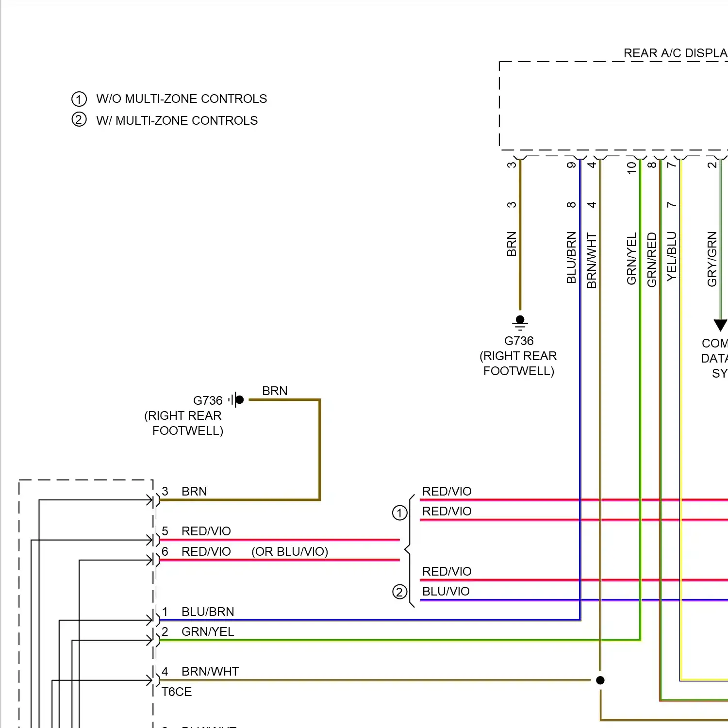This screenshot has height=728, width=728.
Task: Click the BLU/VIO label beside circled 2
Action: (446, 591)
